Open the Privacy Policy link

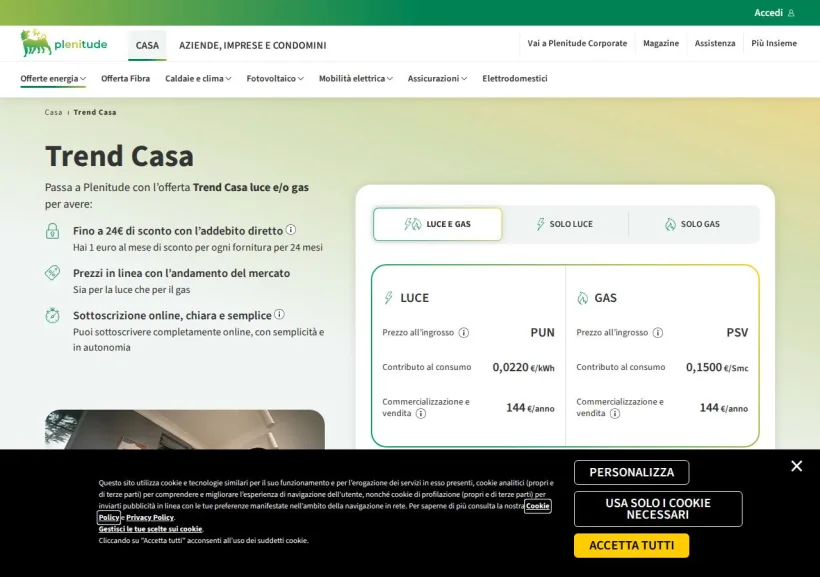[150, 517]
